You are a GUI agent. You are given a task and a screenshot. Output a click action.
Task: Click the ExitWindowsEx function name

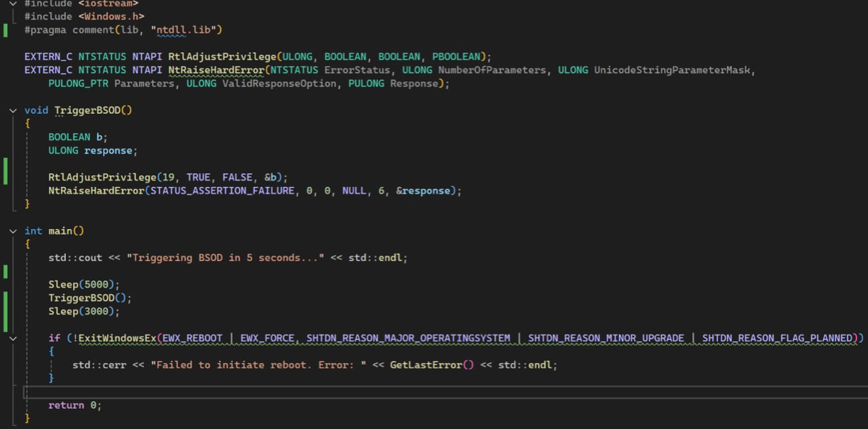[117, 338]
